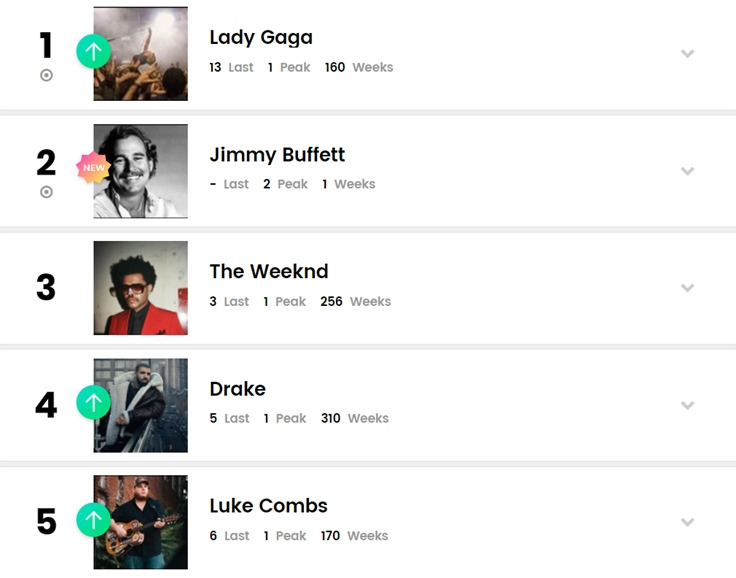Expand the Jimmy Buffett chart row
This screenshot has width=736, height=578.
[687, 171]
